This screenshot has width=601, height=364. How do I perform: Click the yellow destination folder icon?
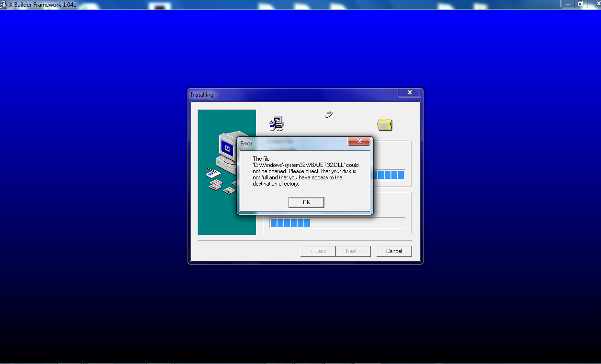click(384, 124)
